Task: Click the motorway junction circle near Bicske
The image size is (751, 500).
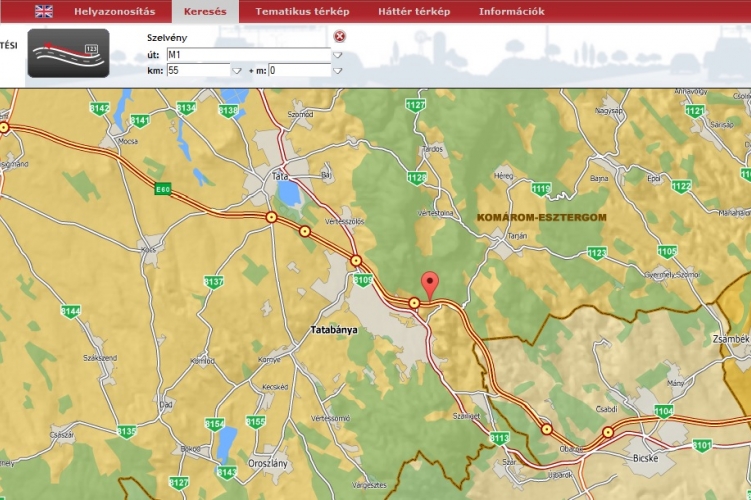Action: pyautogui.click(x=608, y=433)
